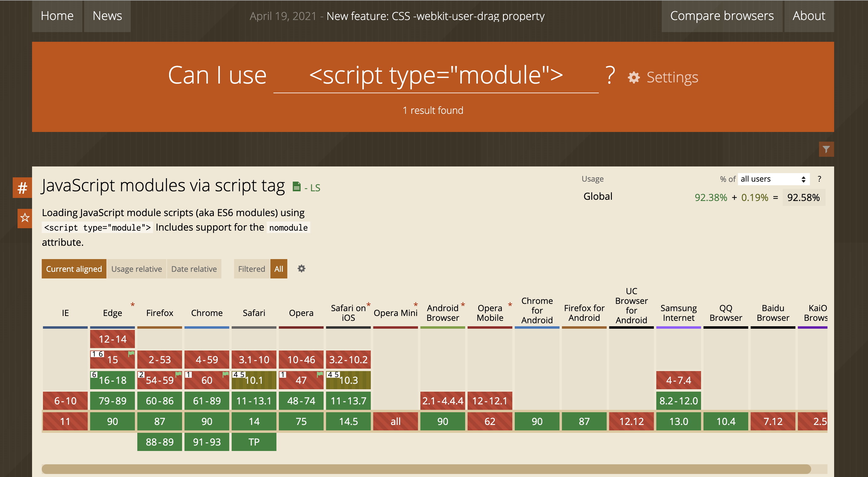Select the Edge 12-14 cell
Screen dimensions: 868x477
(112, 339)
